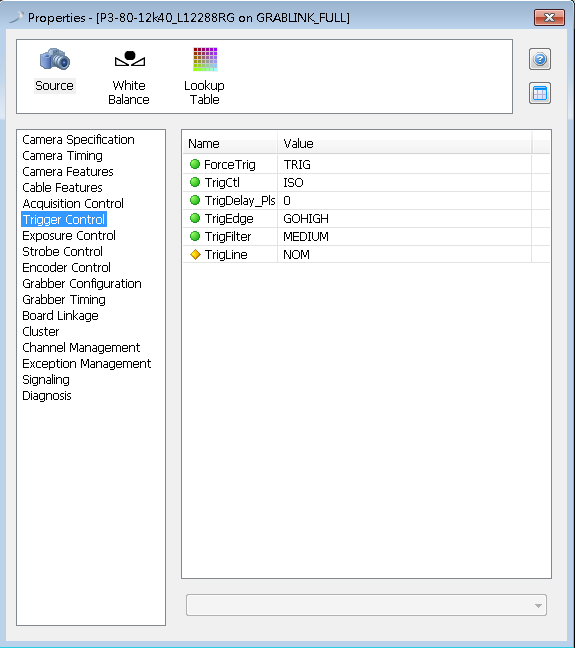Select the TrigFilter parameter name
The image size is (575, 648).
[228, 236]
